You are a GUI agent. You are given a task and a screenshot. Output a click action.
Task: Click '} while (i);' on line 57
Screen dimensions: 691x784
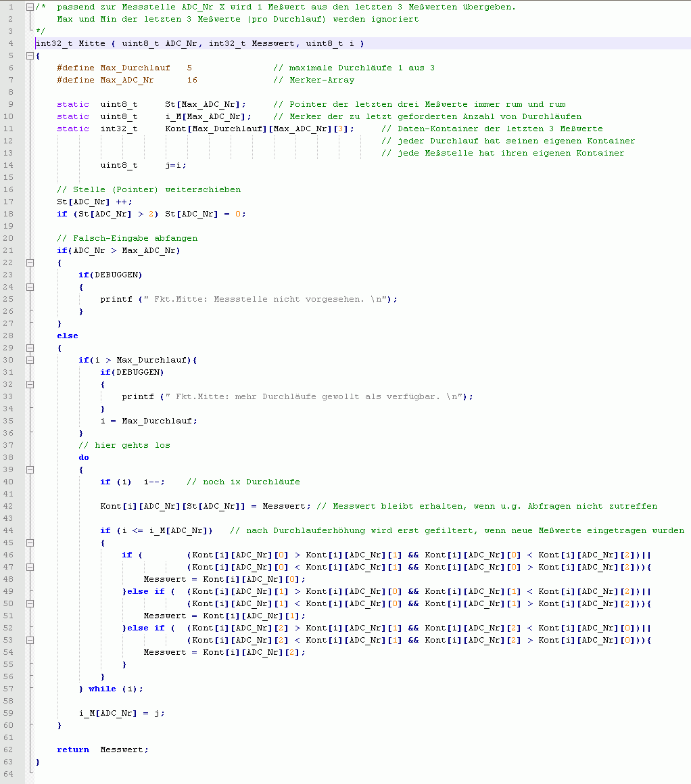(x=111, y=689)
